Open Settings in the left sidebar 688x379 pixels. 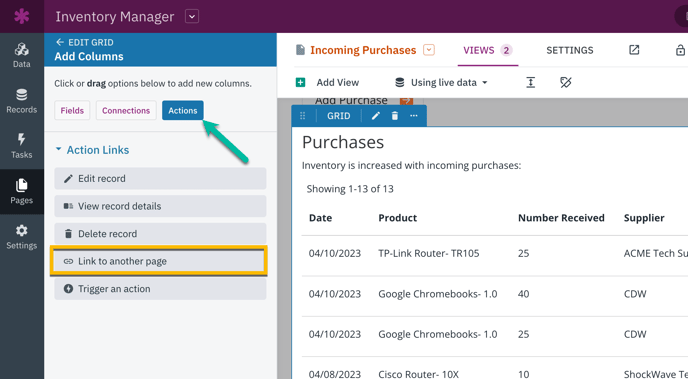(x=22, y=237)
